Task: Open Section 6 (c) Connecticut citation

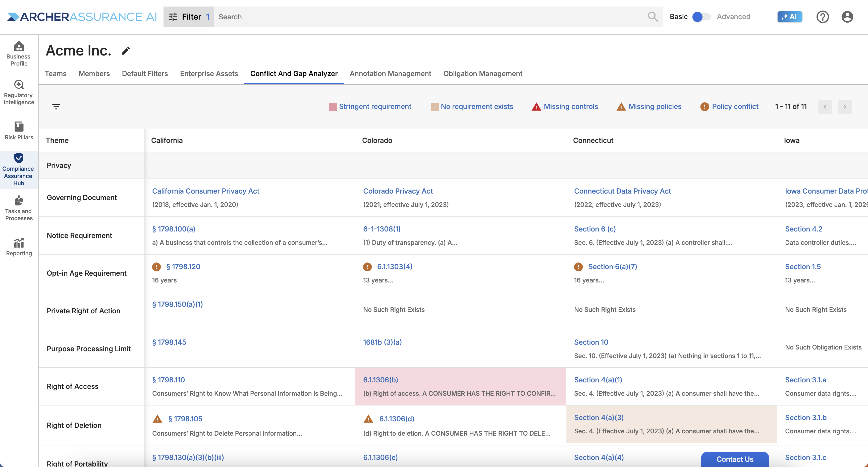Action: coord(595,229)
